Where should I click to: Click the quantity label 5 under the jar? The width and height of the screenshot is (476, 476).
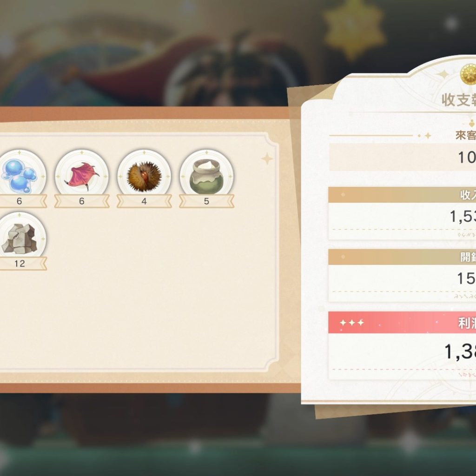[x=206, y=201]
